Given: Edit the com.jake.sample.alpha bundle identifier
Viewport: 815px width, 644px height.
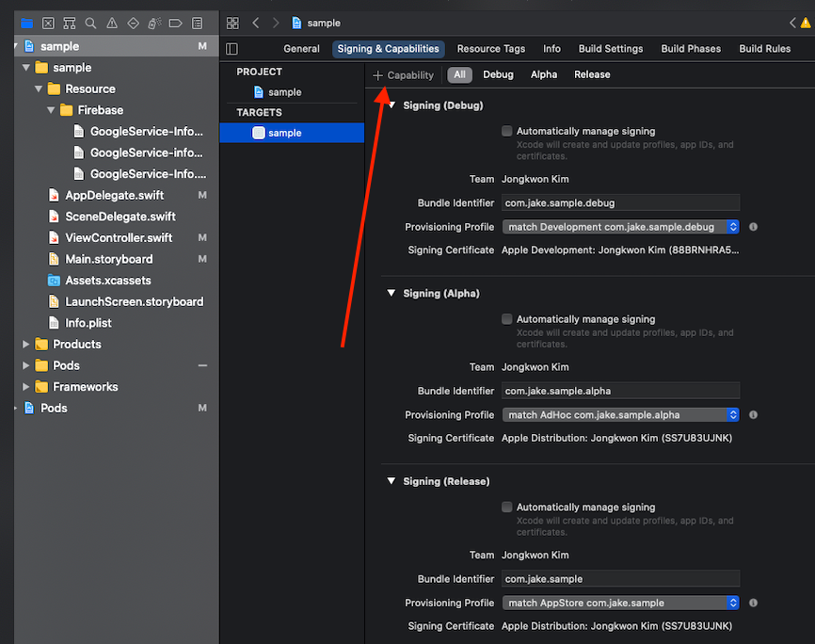Looking at the screenshot, I should pyautogui.click(x=620, y=391).
